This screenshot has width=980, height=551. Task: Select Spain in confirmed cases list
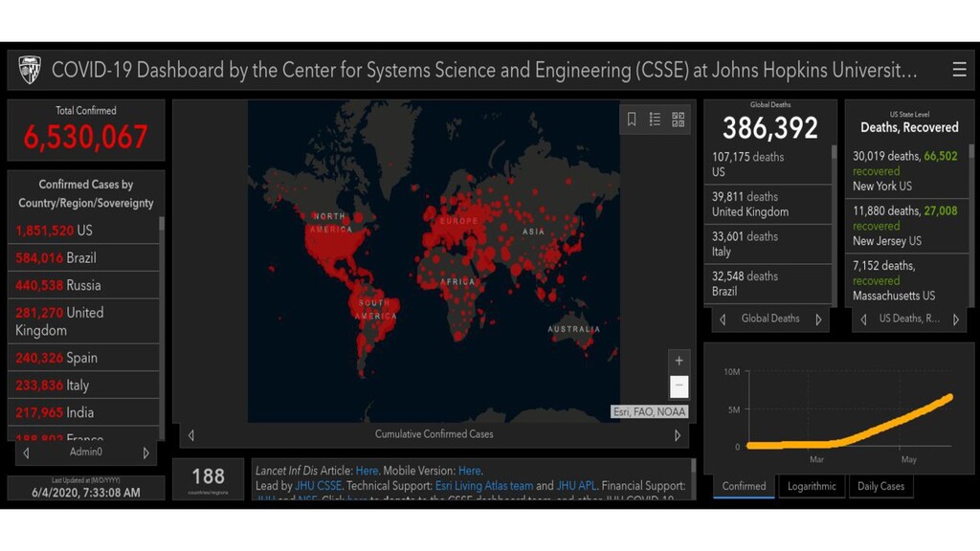(84, 358)
